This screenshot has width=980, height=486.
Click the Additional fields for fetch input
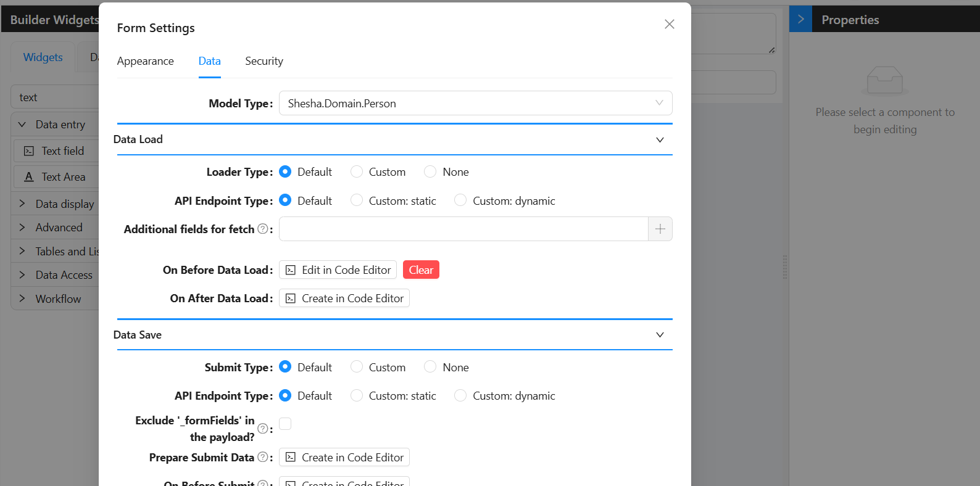pos(463,229)
